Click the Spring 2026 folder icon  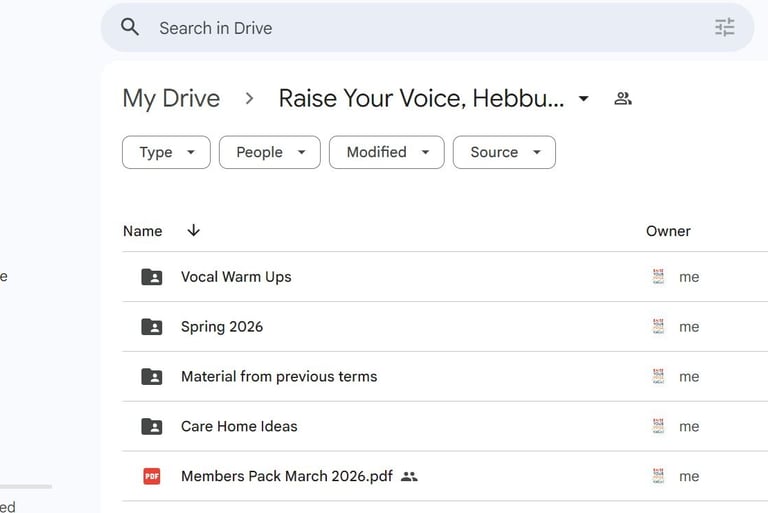tap(152, 327)
